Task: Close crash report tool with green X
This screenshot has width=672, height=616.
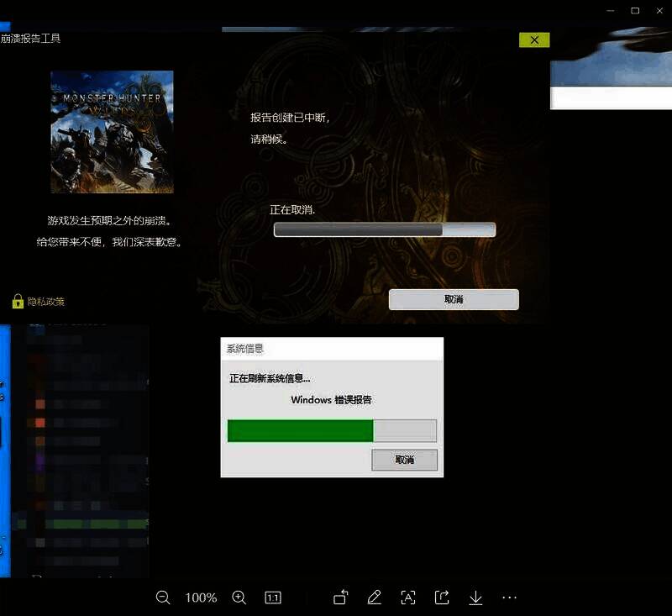Action: 534,39
